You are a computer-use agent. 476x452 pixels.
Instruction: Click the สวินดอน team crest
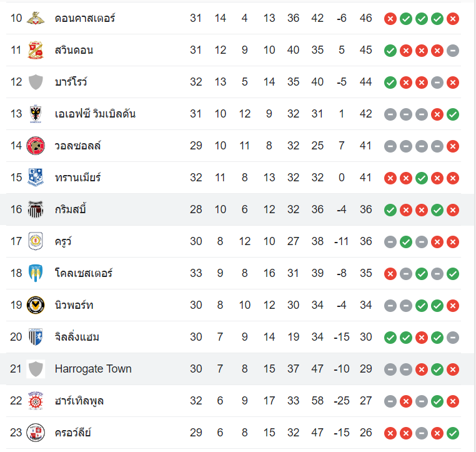tap(36, 50)
